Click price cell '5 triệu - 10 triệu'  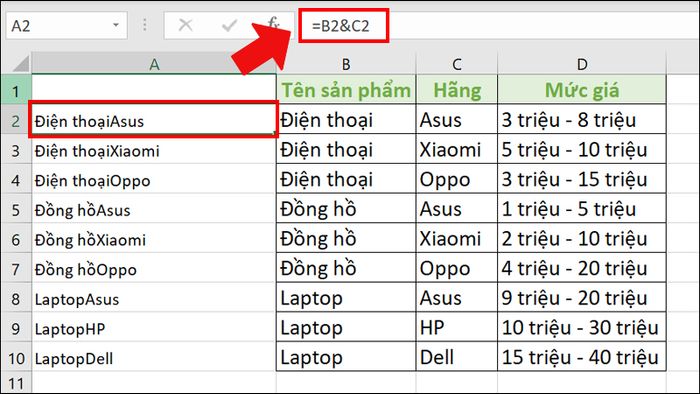tap(582, 149)
